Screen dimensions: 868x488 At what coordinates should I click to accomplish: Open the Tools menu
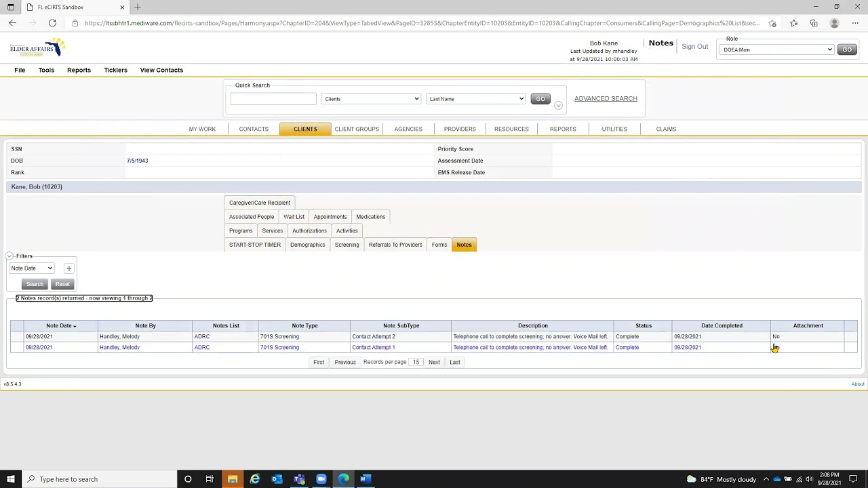[46, 70]
